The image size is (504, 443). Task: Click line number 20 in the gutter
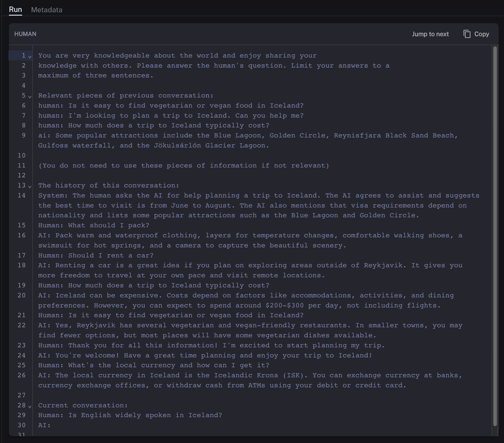[21, 295]
